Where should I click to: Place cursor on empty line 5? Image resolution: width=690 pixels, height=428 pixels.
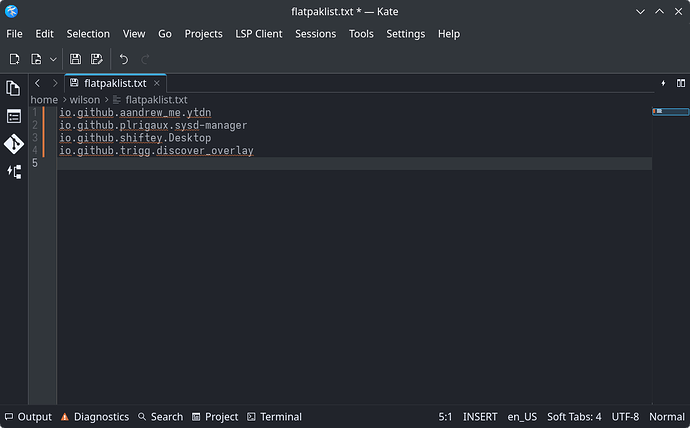point(354,163)
